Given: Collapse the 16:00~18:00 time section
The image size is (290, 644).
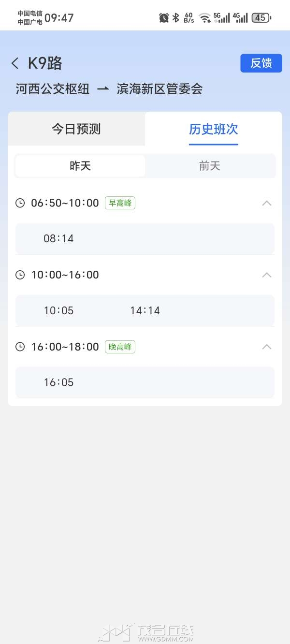Looking at the screenshot, I should (x=267, y=347).
